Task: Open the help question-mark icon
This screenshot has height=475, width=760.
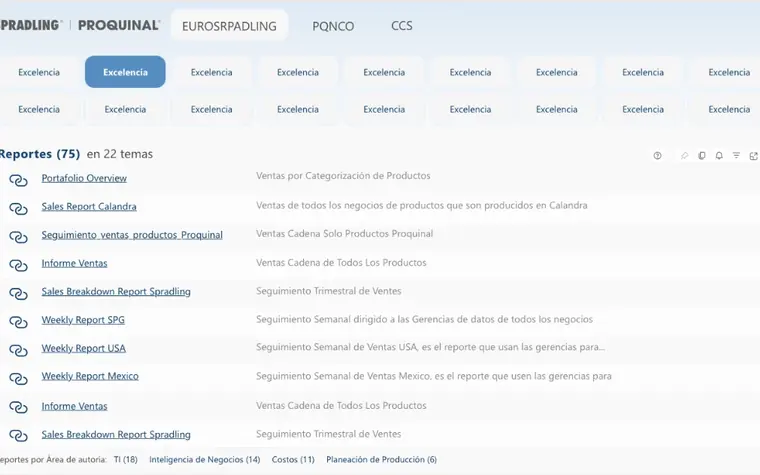Action: pyautogui.click(x=657, y=156)
